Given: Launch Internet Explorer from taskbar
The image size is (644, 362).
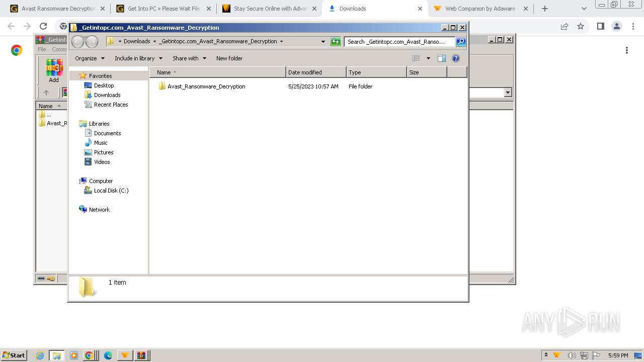Looking at the screenshot, I should [40, 355].
